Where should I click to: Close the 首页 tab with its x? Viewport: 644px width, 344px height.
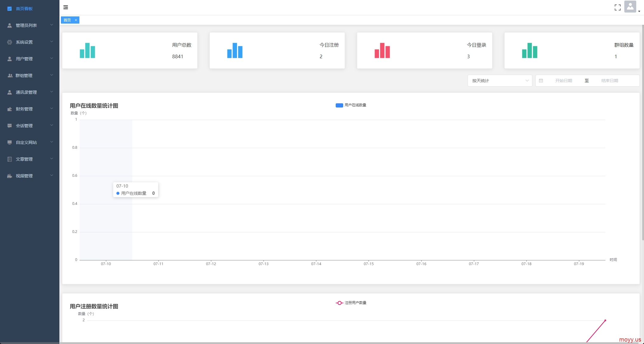point(76,20)
